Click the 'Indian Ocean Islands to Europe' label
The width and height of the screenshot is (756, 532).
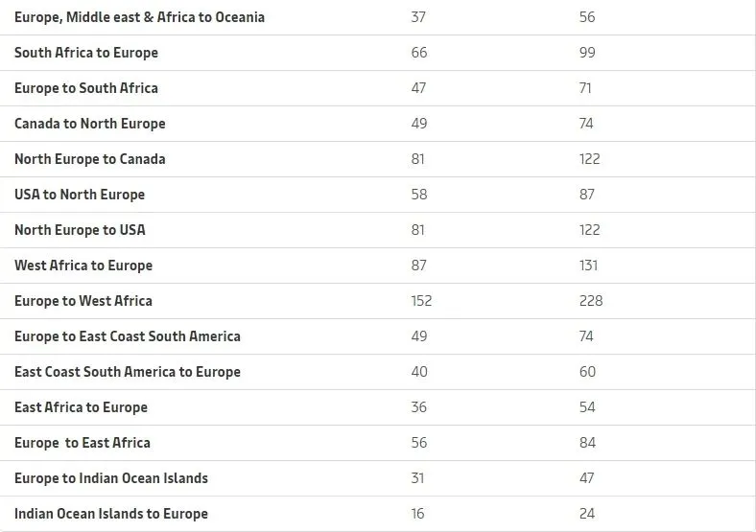tap(111, 514)
